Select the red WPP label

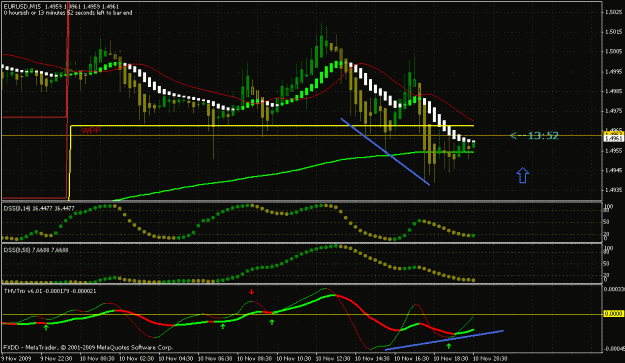91,131
